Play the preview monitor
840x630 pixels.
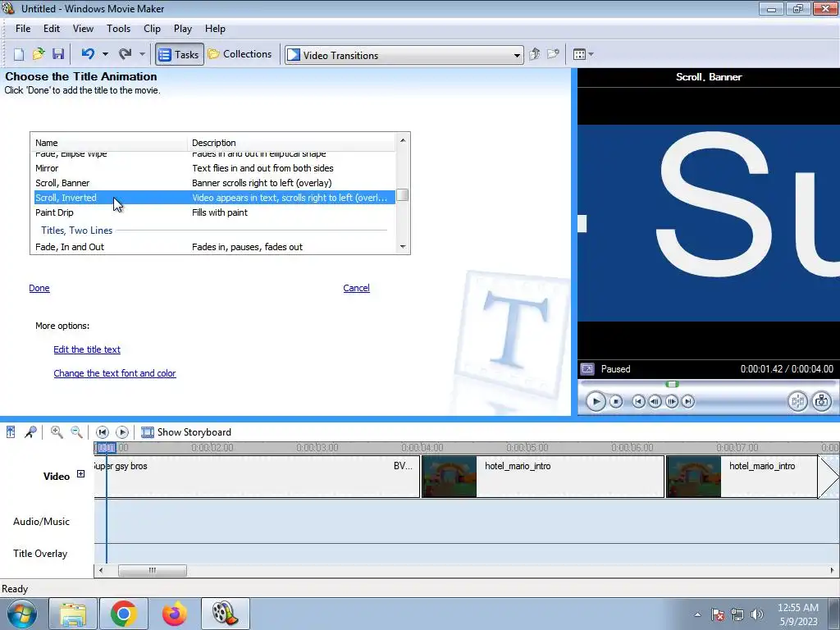(x=596, y=401)
